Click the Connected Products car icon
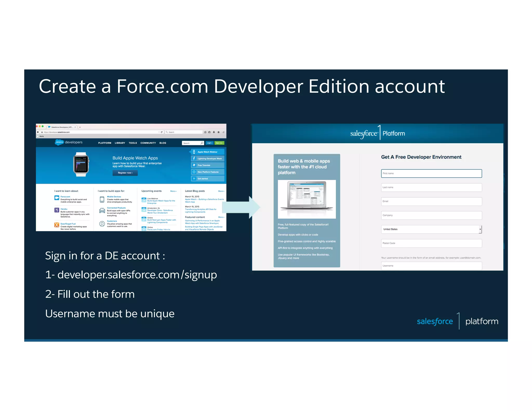 (x=102, y=211)
